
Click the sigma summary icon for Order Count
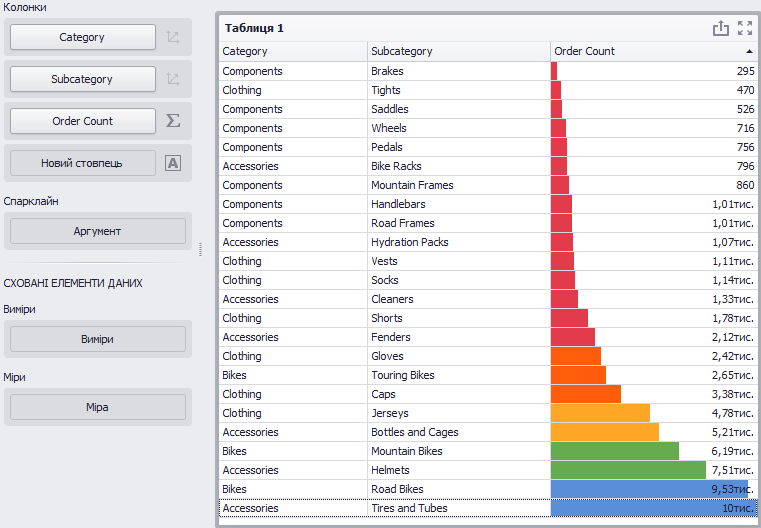coord(173,121)
